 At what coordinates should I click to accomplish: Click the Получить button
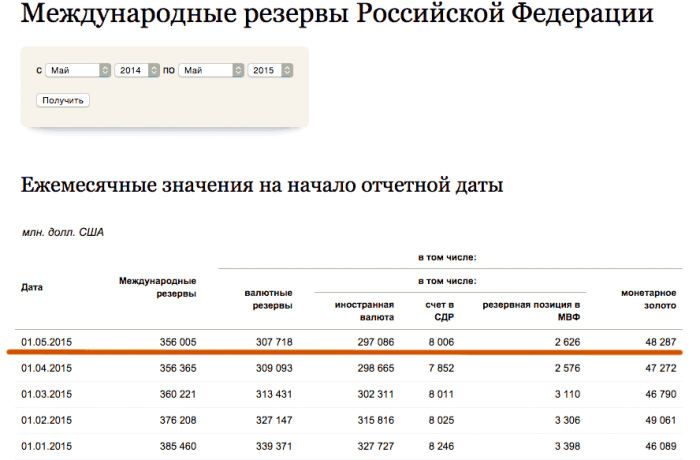point(63,100)
